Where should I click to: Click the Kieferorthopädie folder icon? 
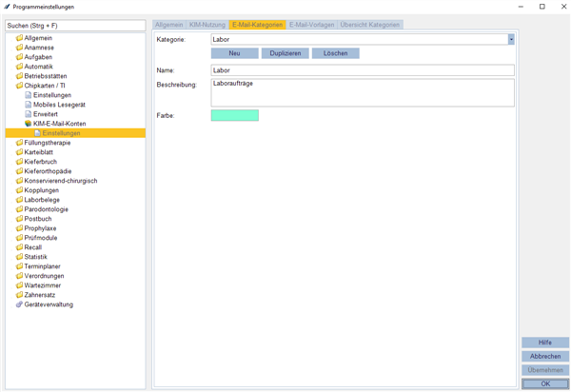[x=19, y=171]
